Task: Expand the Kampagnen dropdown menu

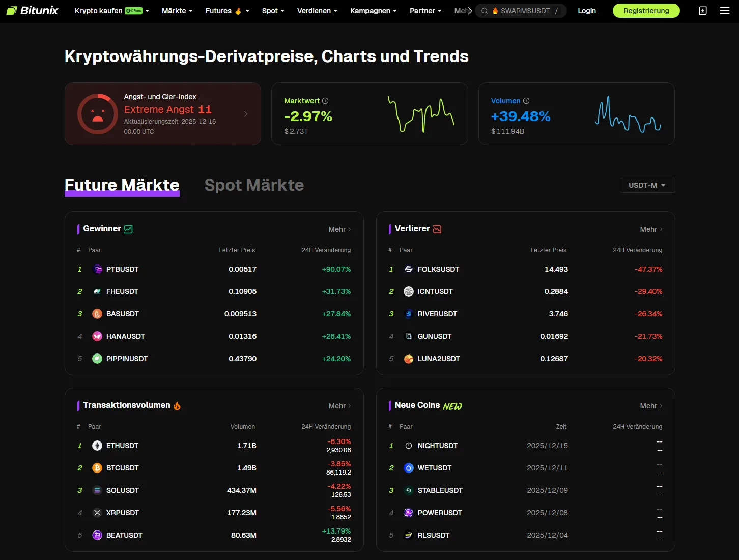Action: pyautogui.click(x=374, y=11)
